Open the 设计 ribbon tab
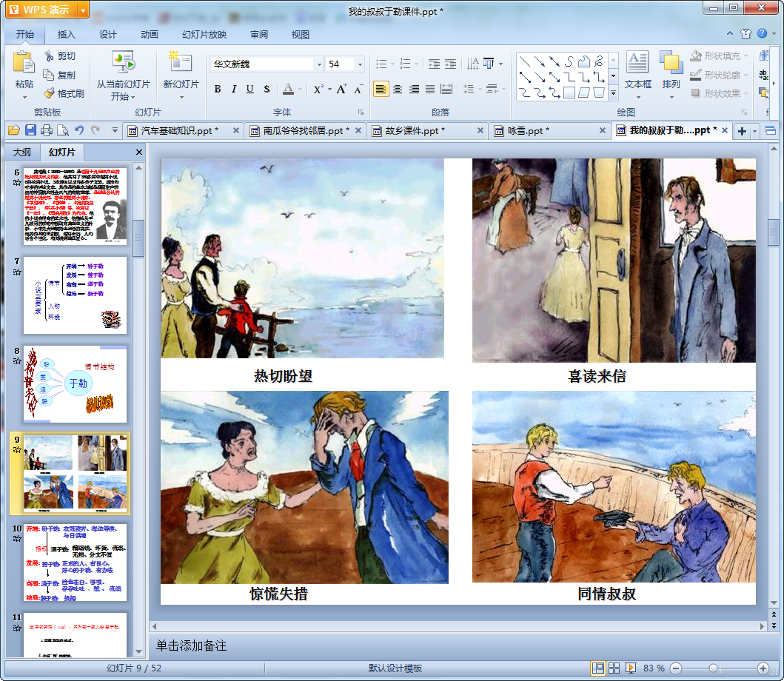784x681 pixels. point(107,35)
